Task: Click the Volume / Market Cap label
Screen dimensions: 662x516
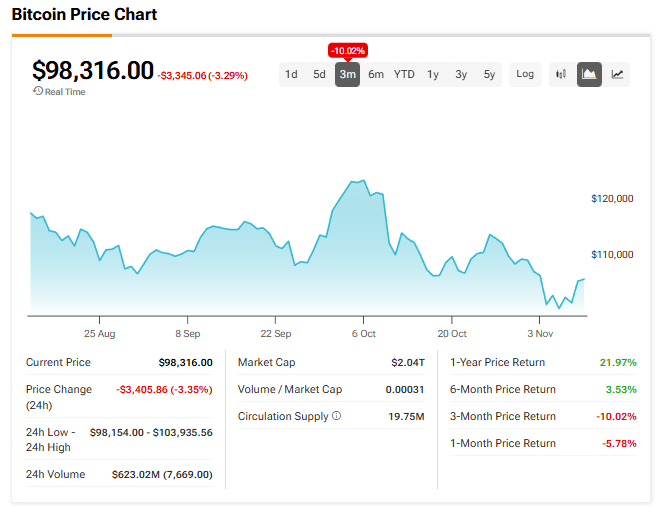Action: 290,389
